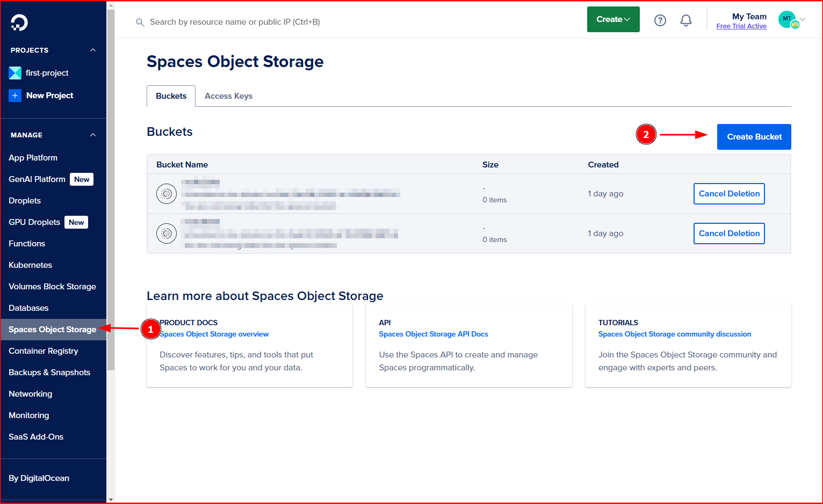The width and height of the screenshot is (823, 504).
Task: Click the API card heading
Action: click(385, 323)
